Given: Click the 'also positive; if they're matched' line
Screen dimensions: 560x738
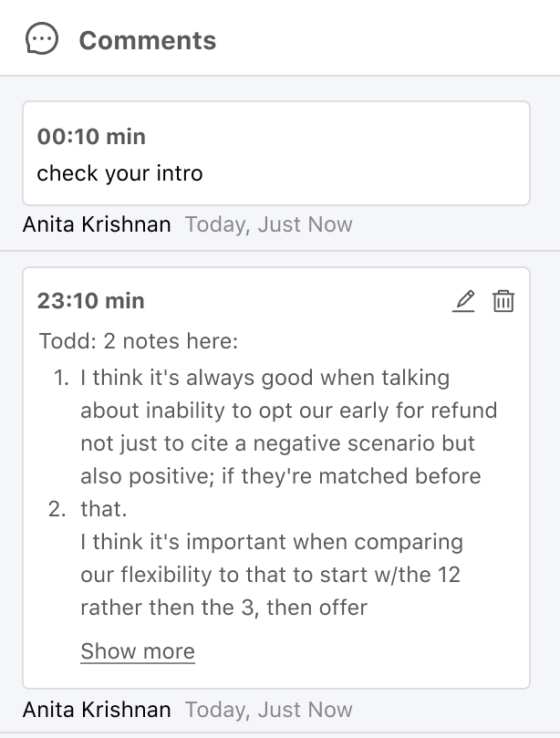Looking at the screenshot, I should (x=280, y=476).
